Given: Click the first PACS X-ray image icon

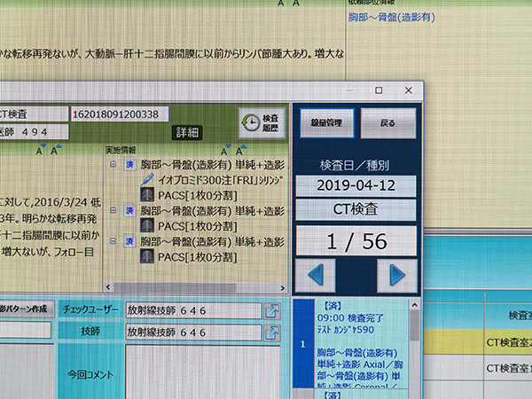Looking at the screenshot, I should pyautogui.click(x=146, y=195).
